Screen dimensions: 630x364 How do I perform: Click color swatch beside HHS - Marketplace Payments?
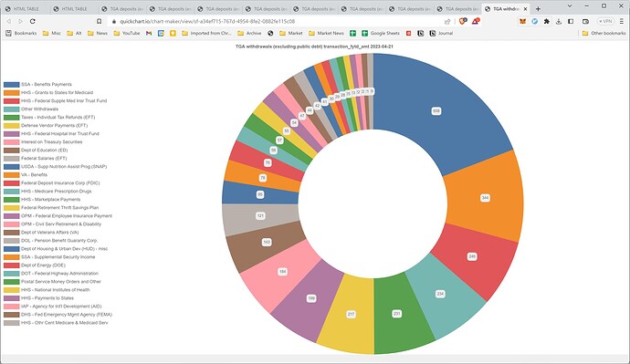click(12, 200)
